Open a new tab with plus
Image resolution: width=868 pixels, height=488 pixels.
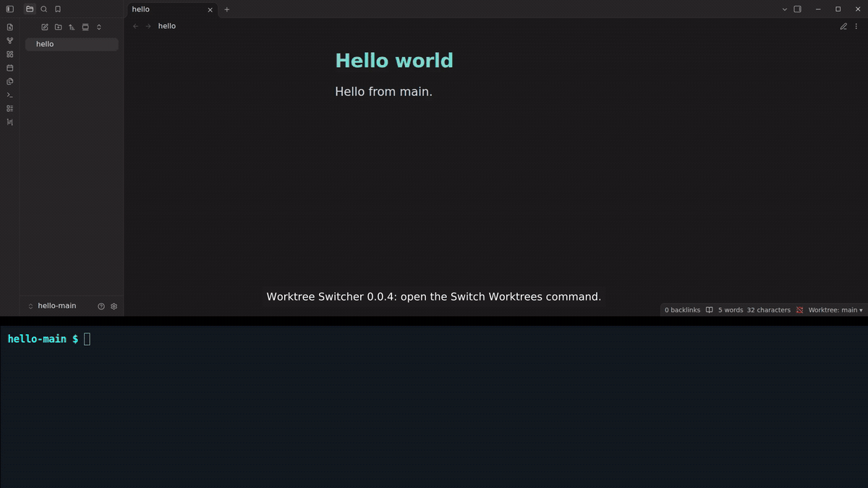pos(226,9)
